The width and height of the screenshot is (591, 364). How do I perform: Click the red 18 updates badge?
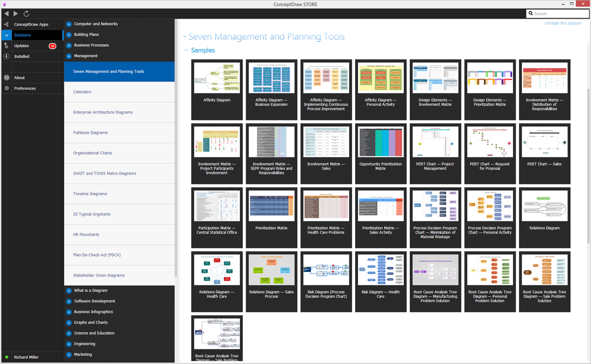click(x=52, y=46)
